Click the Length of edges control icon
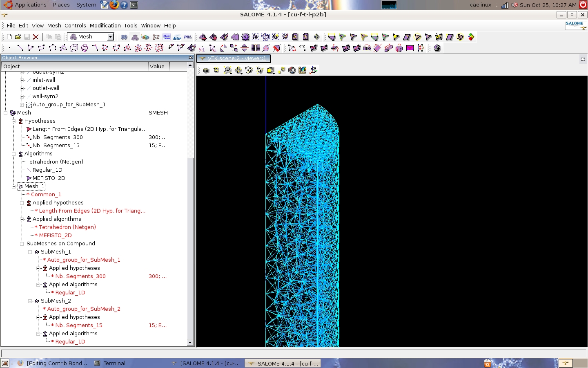 332,37
